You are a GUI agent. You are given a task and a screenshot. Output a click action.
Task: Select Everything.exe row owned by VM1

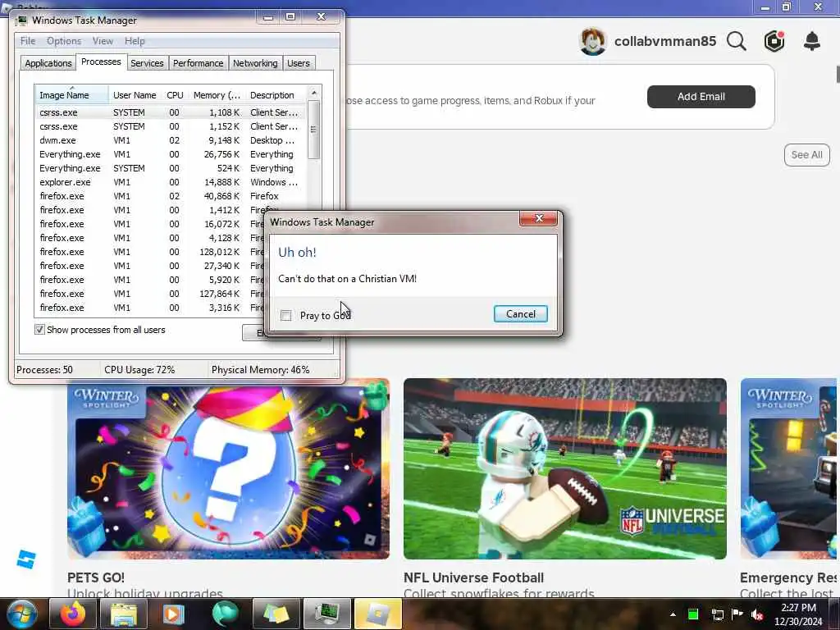click(171, 154)
